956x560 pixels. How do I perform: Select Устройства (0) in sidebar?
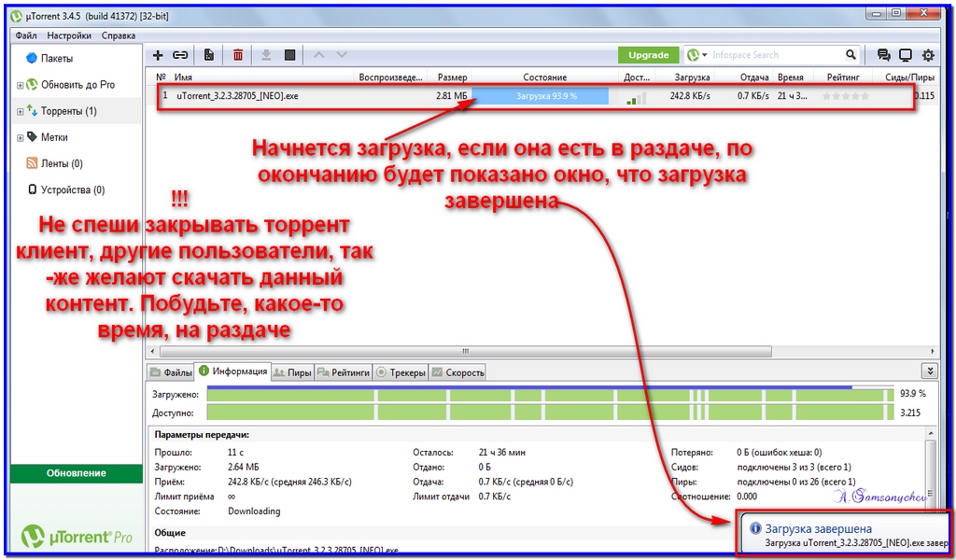pyautogui.click(x=72, y=189)
